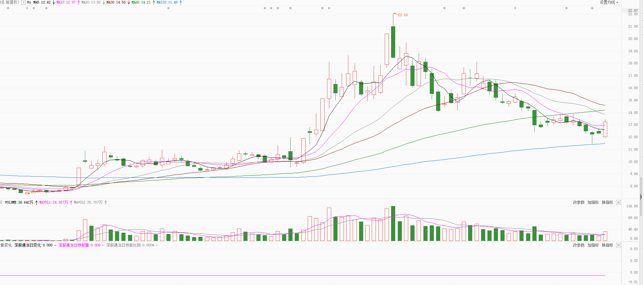Close the VOLUME indicator panel
Viewport: 644px width, 285px height.
coord(618,202)
